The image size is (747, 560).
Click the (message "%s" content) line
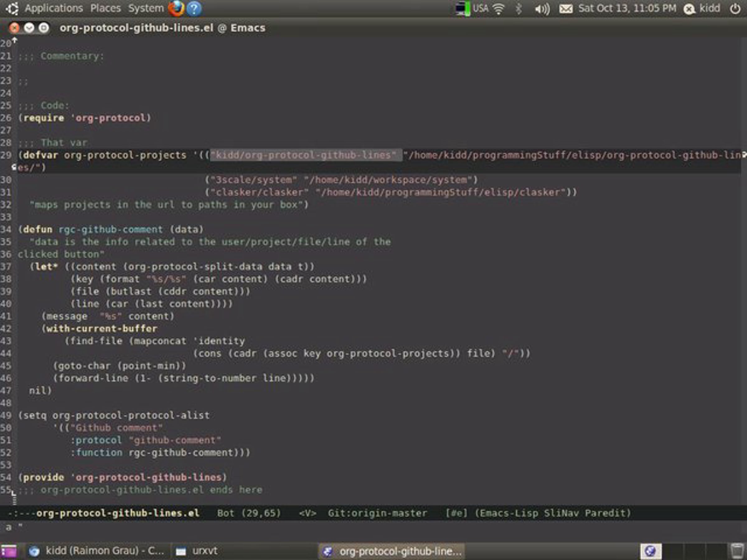108,316
